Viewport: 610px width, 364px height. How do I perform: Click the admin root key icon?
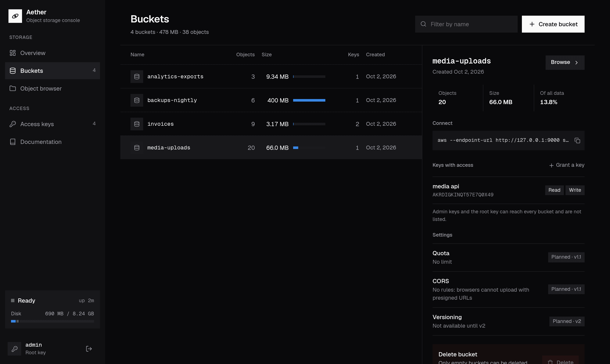coord(14,349)
